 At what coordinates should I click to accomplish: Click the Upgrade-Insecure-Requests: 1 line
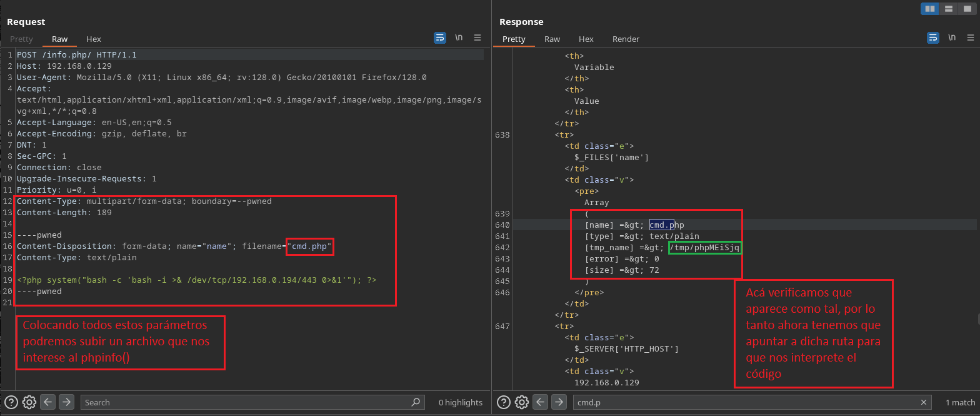click(x=87, y=178)
